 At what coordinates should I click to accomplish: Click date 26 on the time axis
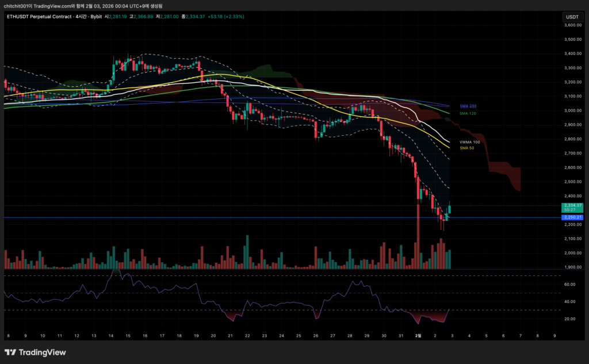tap(315, 335)
